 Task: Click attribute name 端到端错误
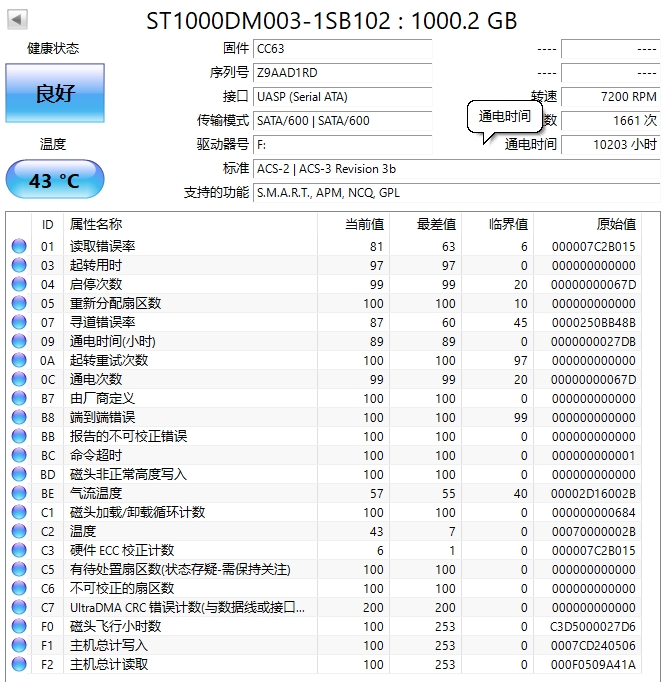click(x=103, y=417)
